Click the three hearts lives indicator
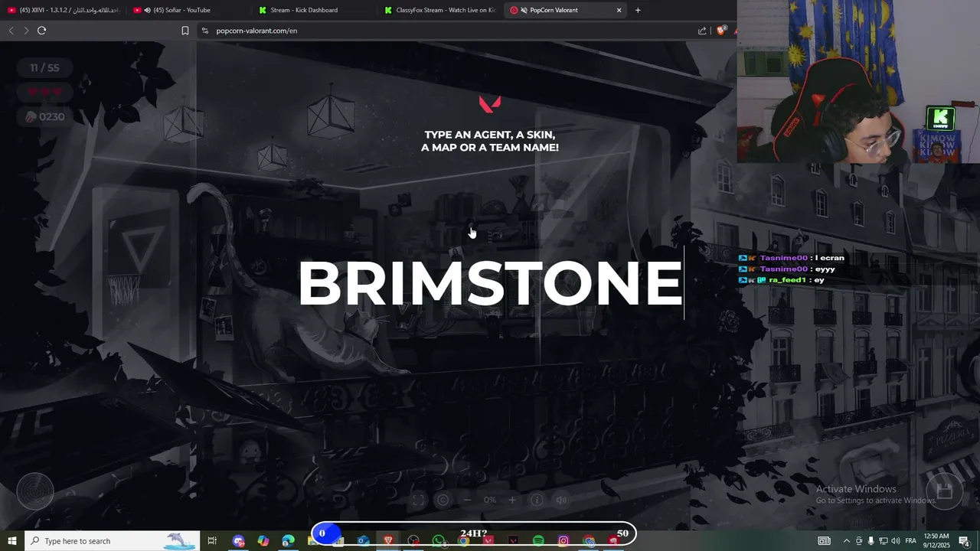980x551 pixels. [44, 92]
